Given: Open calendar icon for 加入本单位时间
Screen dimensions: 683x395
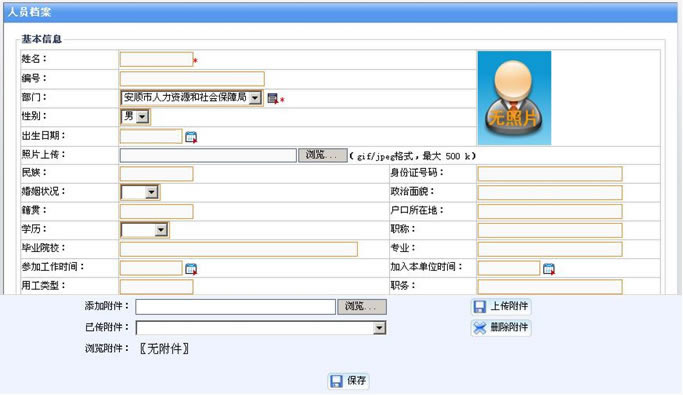Looking at the screenshot, I should (549, 269).
